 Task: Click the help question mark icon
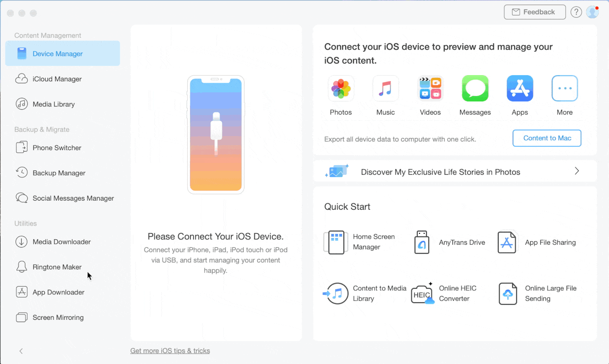(576, 12)
